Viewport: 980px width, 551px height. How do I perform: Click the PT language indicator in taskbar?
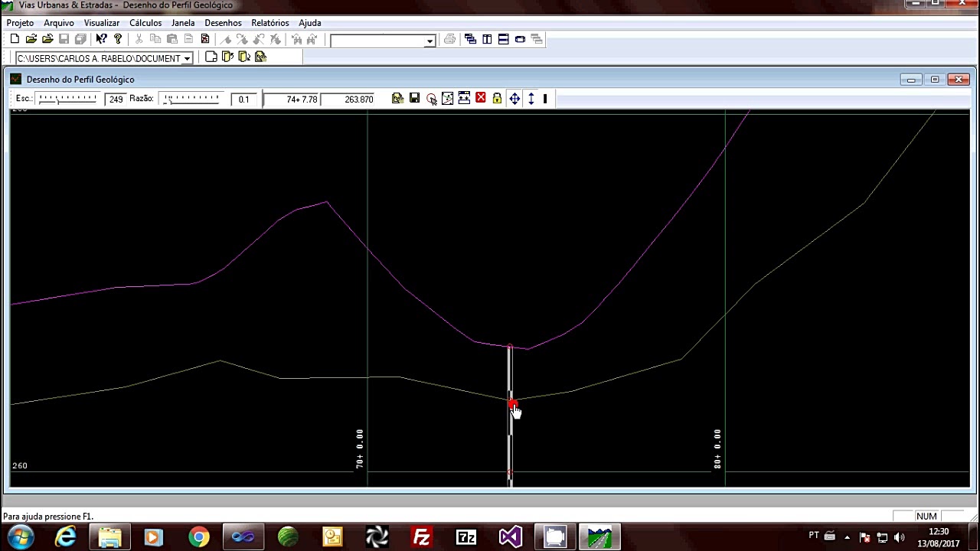click(x=814, y=535)
